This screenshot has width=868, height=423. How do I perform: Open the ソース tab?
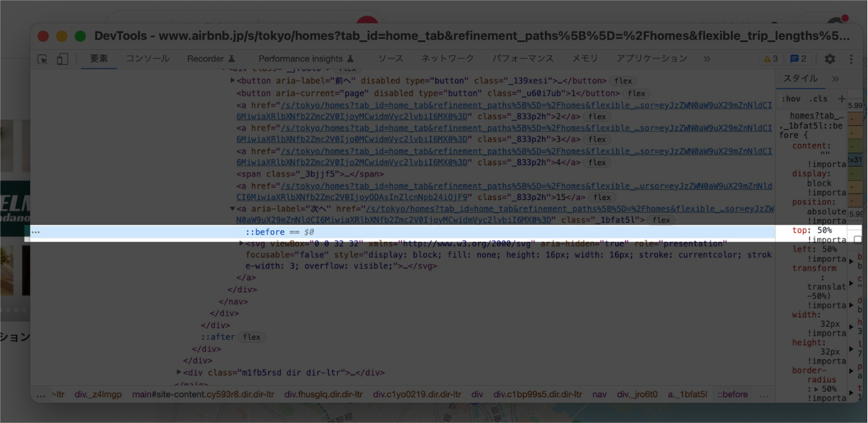(x=390, y=58)
